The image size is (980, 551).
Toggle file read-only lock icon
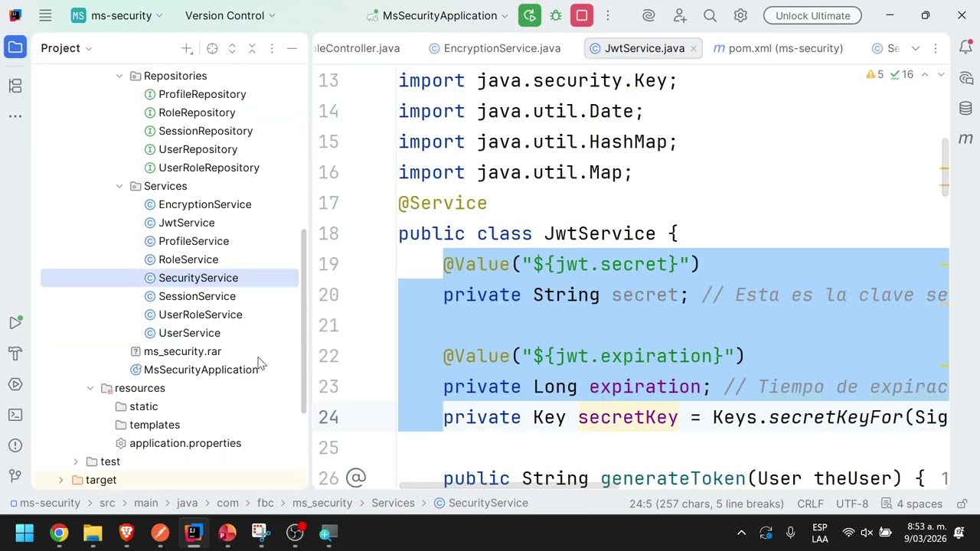pyautogui.click(x=962, y=504)
